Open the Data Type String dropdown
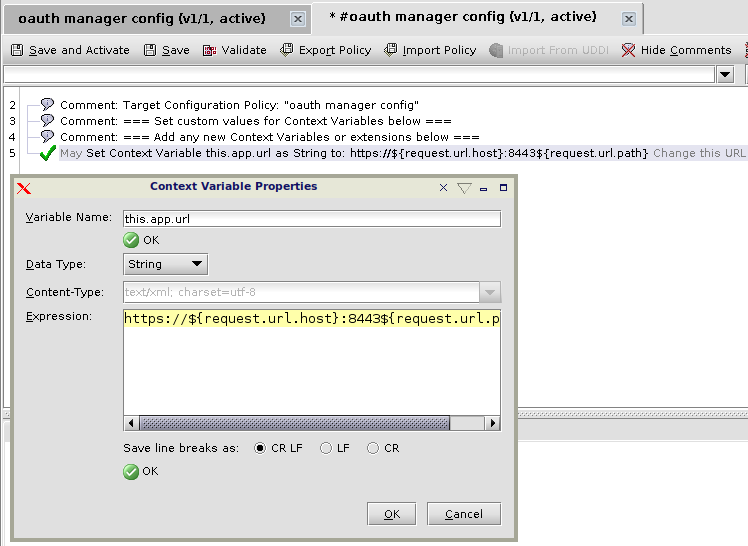The height and width of the screenshot is (546, 748). (x=166, y=264)
